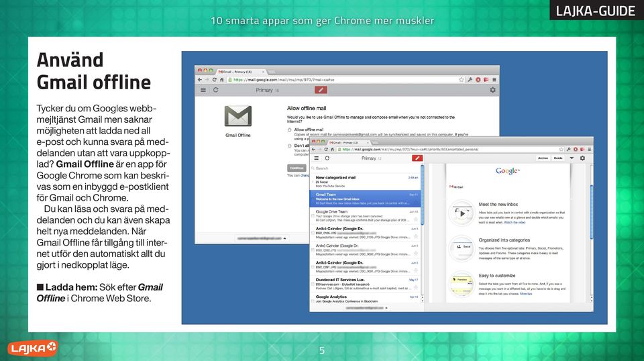Open the hamburger menu in the front Gmail window
Screen dimensions: 644x361
(x=316, y=158)
